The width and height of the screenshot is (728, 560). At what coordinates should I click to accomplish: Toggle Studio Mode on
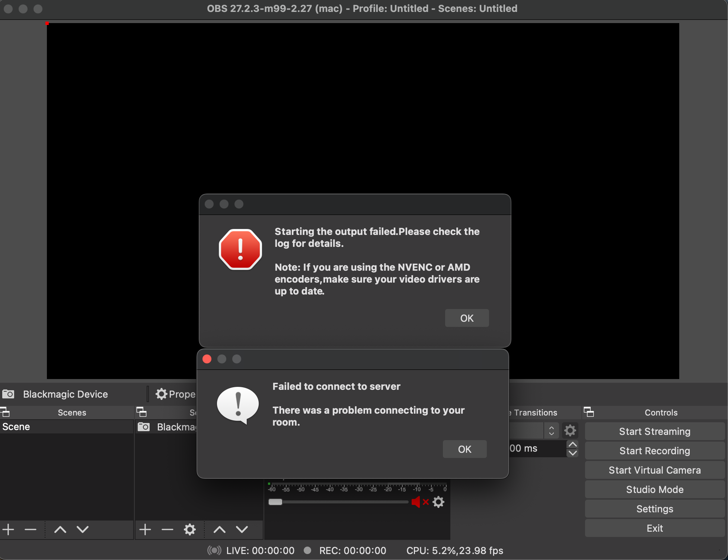(654, 489)
